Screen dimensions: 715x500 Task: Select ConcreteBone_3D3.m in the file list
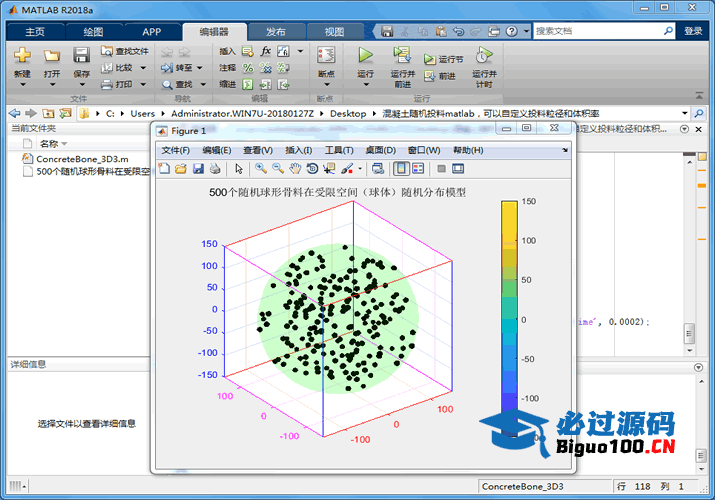click(82, 159)
